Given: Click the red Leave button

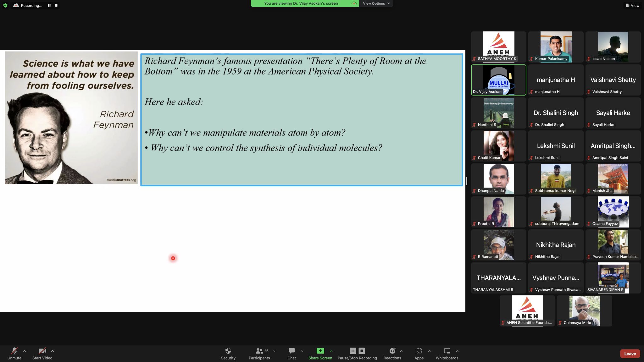Looking at the screenshot, I should coord(630,354).
